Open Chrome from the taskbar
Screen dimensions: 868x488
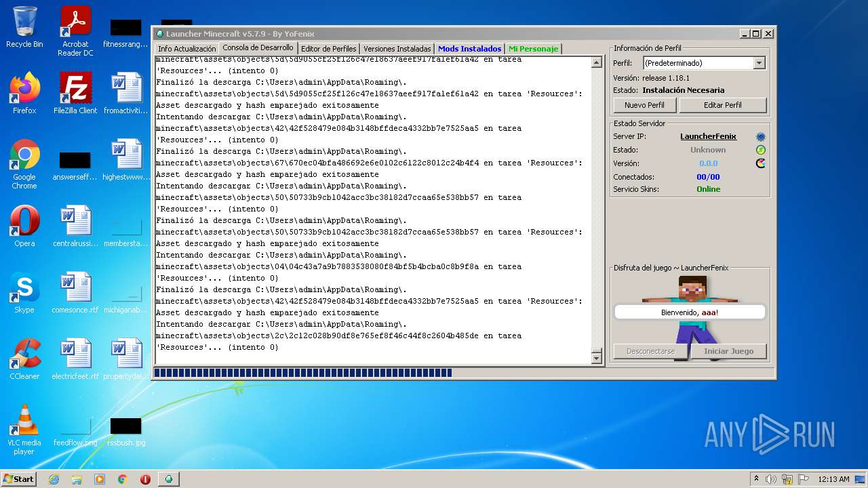pos(123,479)
